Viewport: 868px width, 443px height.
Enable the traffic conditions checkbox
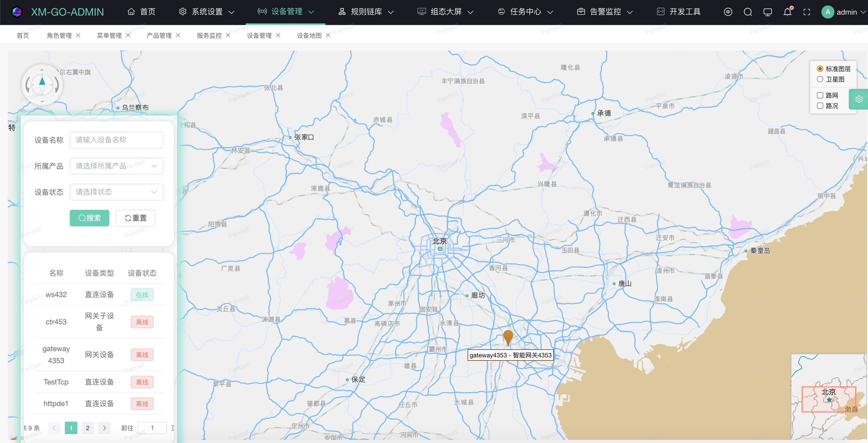click(819, 105)
